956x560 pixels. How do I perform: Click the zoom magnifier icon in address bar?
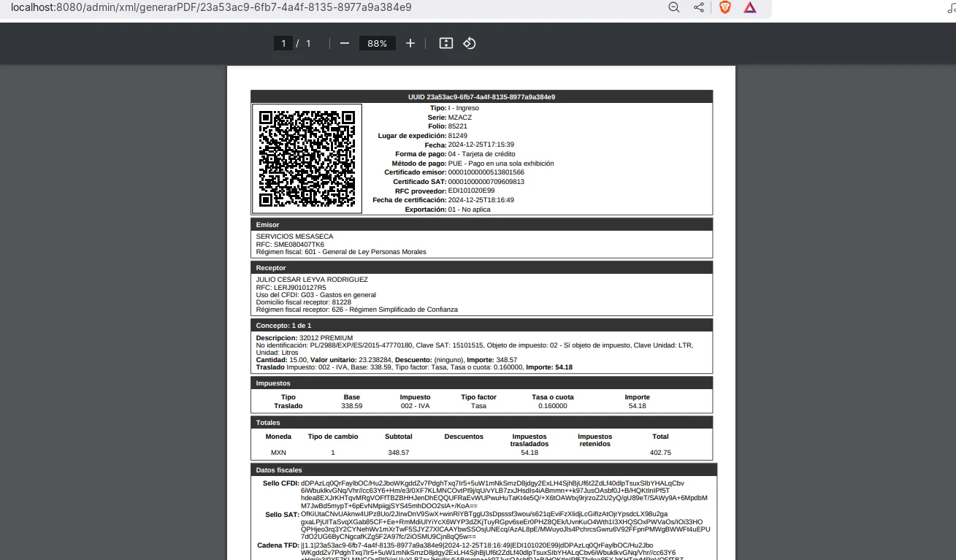pos(674,7)
